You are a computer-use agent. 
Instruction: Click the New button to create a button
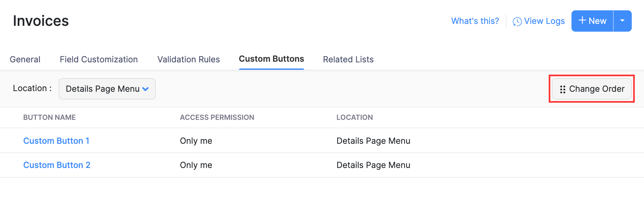click(x=595, y=21)
